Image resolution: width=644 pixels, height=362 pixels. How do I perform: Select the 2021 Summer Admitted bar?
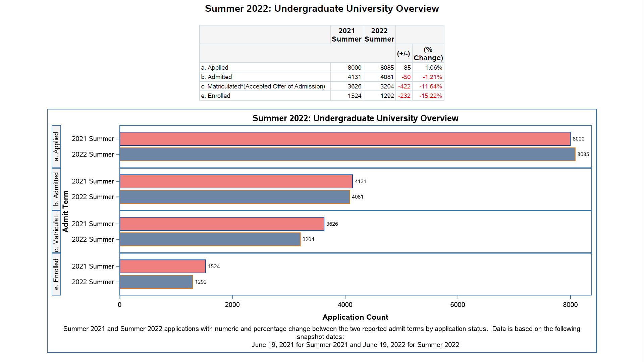[x=236, y=181]
